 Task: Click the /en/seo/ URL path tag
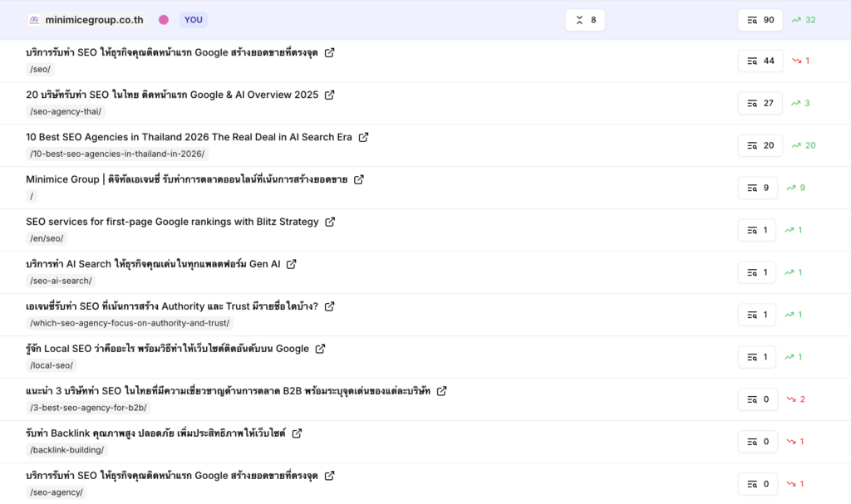point(47,238)
